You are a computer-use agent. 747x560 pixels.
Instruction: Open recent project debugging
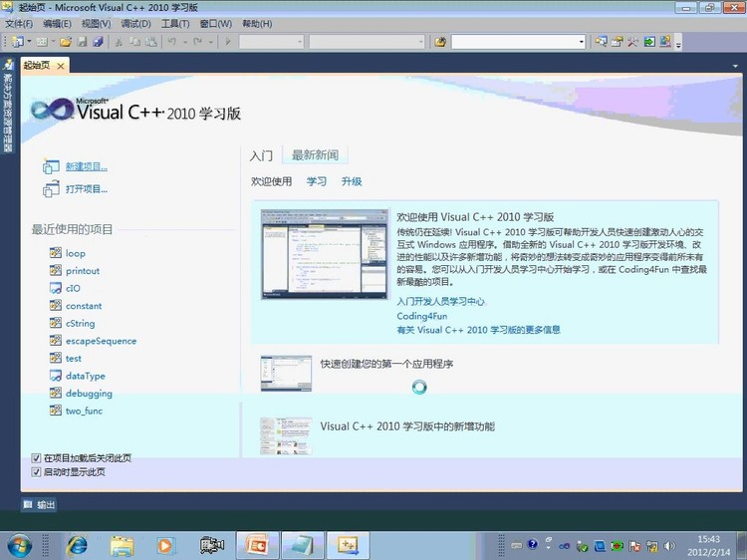[89, 394]
